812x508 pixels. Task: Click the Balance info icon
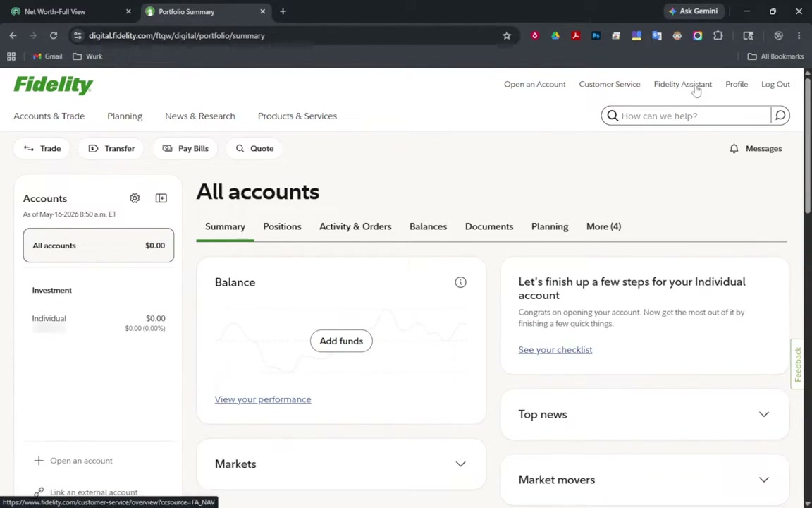460,282
